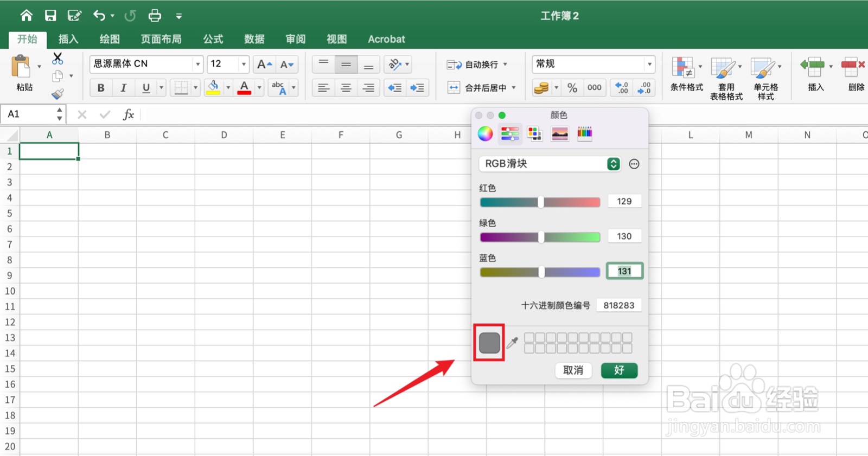Switch to the 公式 tab
Viewport: 868px width, 456px height.
point(213,39)
